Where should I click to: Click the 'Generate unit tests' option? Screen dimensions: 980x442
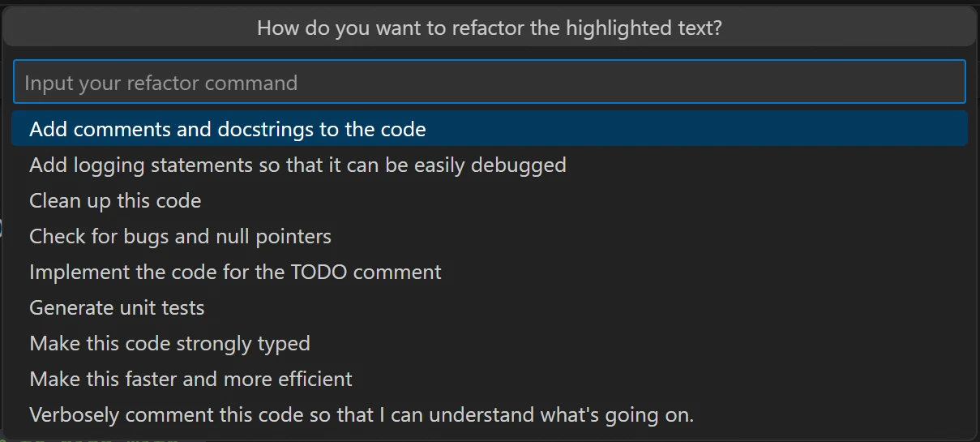point(117,307)
